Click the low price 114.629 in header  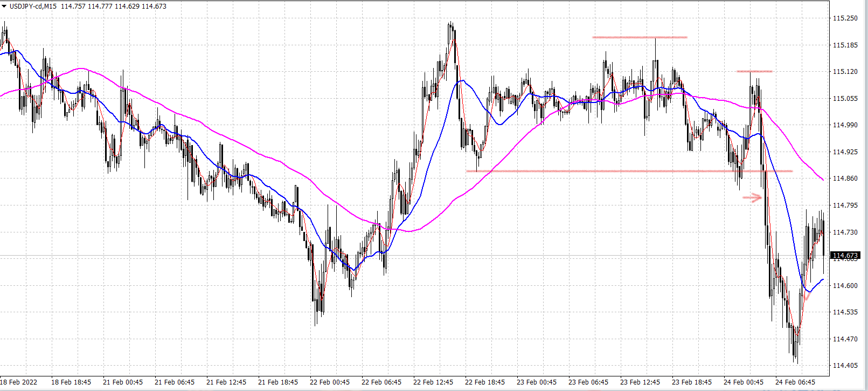[127, 6]
